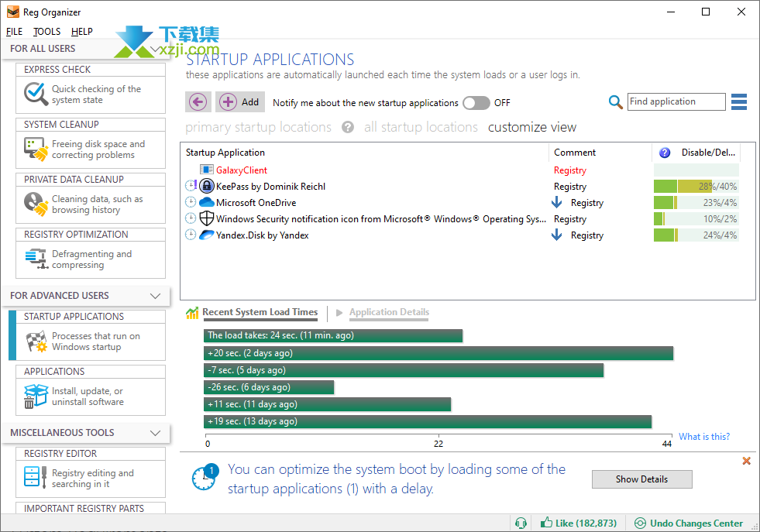
Task: Open the TOOLS menu
Action: click(46, 32)
